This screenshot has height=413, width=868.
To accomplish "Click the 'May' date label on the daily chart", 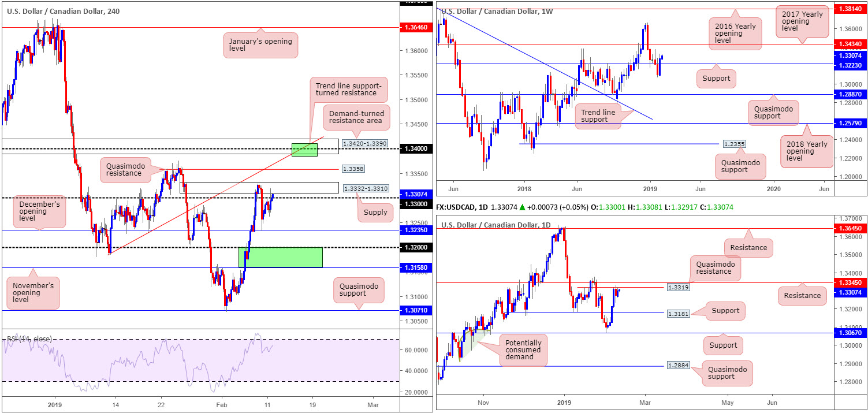I will coord(727,401).
